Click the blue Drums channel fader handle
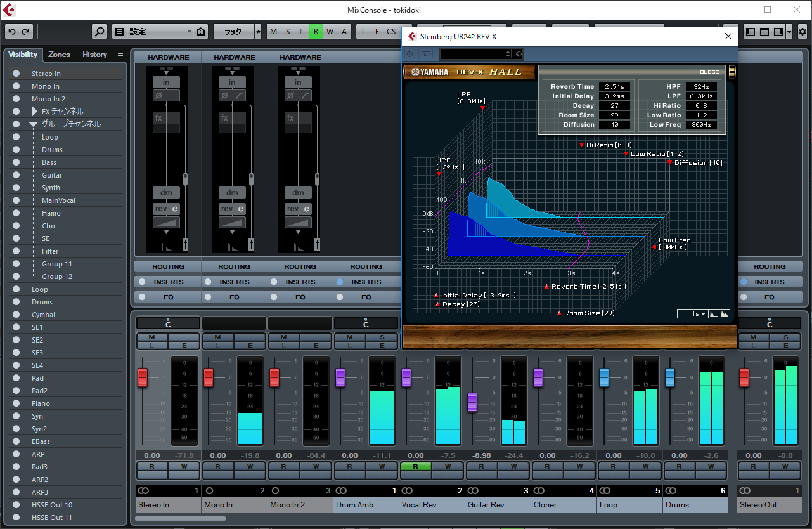This screenshot has height=529, width=812. click(x=669, y=377)
